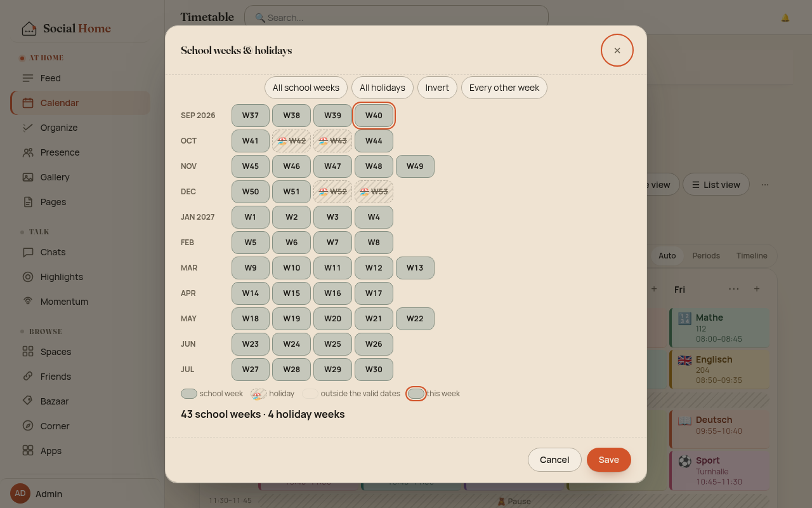
Task: Select All school weeks
Action: 306,88
